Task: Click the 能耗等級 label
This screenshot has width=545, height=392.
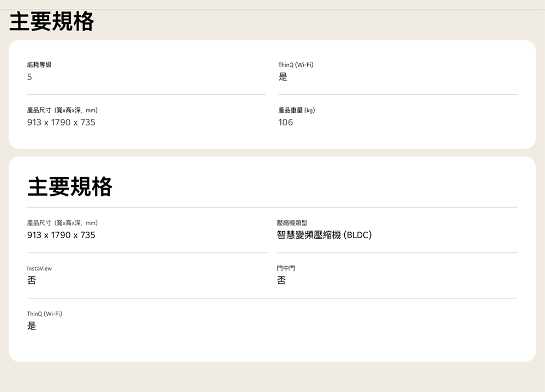Action: tap(39, 65)
